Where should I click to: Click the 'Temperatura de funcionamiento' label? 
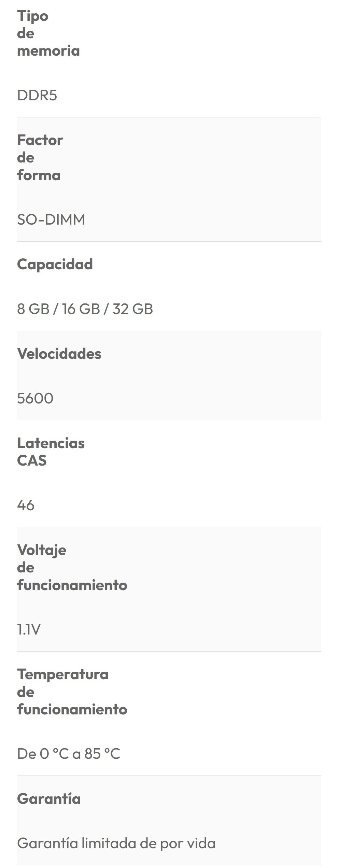click(x=72, y=692)
